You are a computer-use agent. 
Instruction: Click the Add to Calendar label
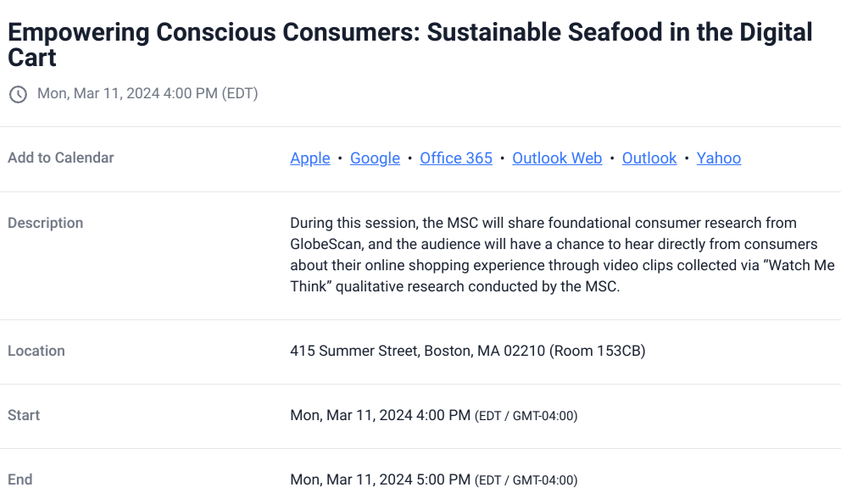tap(61, 158)
